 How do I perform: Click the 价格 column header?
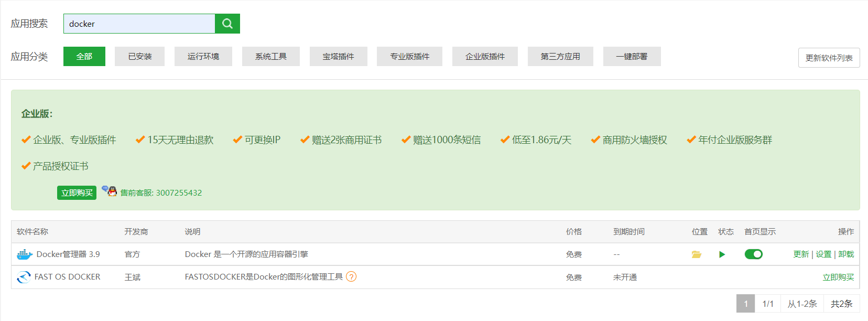click(x=574, y=232)
